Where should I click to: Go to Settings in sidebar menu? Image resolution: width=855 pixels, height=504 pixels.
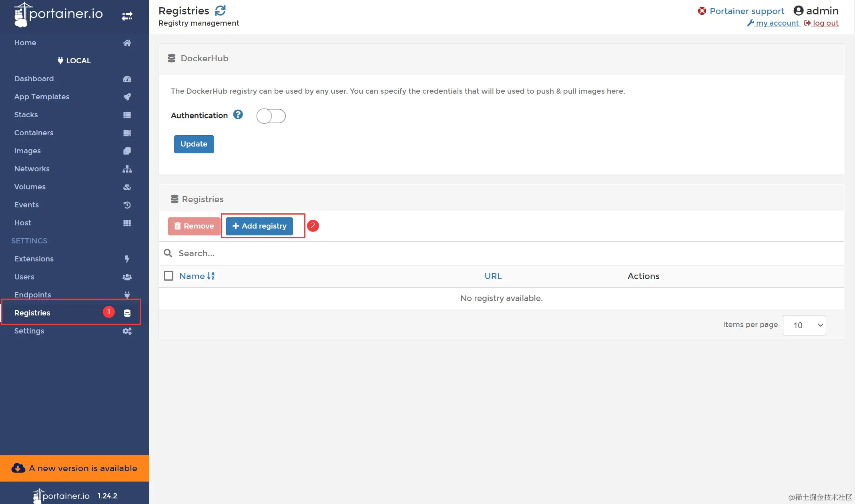pyautogui.click(x=29, y=331)
